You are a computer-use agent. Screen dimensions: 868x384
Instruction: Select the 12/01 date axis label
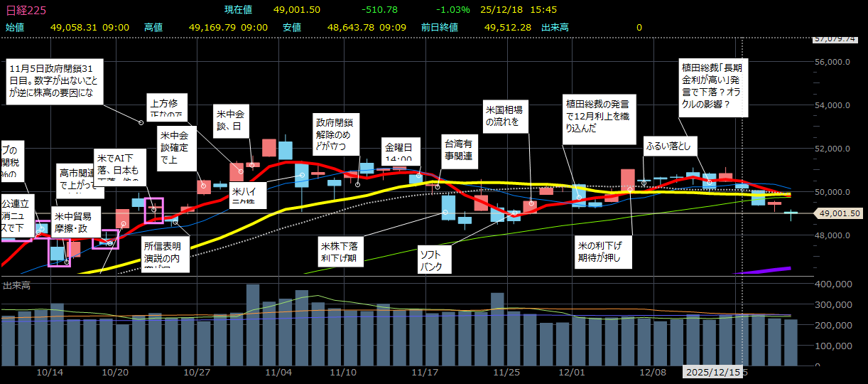pos(571,372)
